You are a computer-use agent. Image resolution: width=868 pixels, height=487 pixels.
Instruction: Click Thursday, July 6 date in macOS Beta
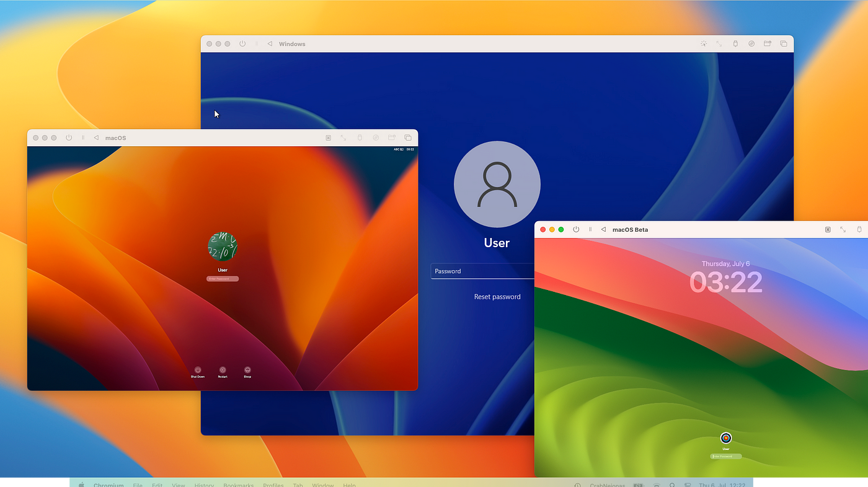(x=726, y=264)
